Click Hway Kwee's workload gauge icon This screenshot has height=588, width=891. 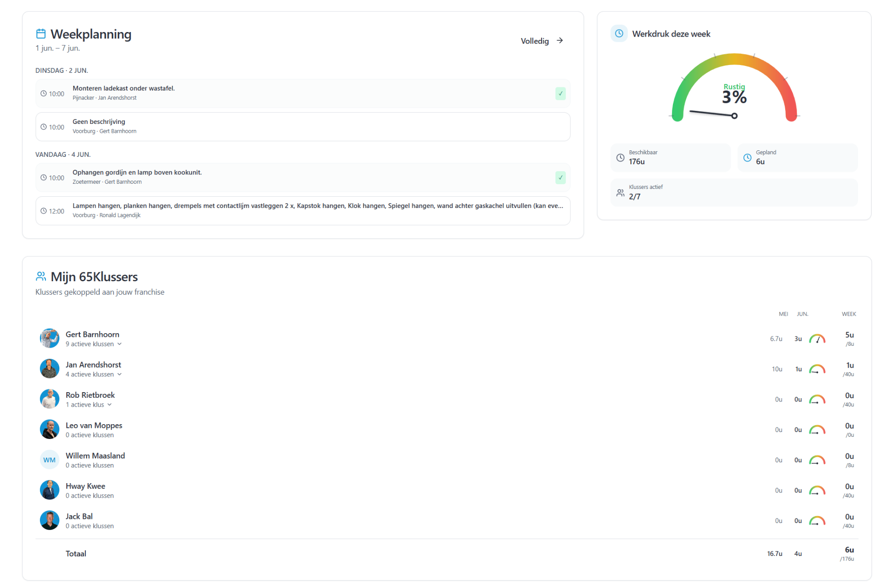pos(817,490)
